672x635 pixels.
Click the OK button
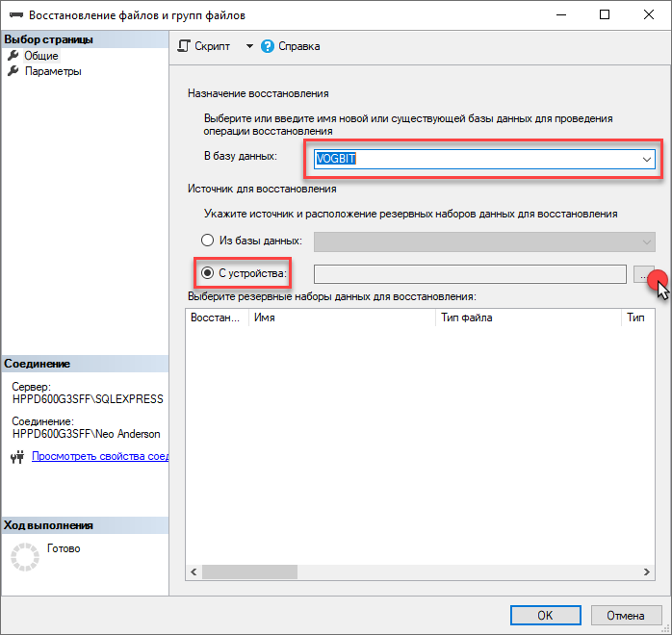546,616
